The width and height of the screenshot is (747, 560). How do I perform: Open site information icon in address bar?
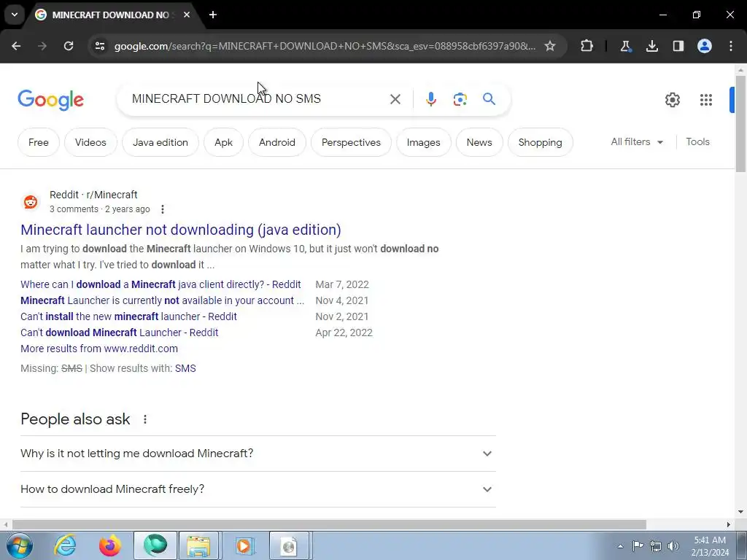pyautogui.click(x=100, y=46)
